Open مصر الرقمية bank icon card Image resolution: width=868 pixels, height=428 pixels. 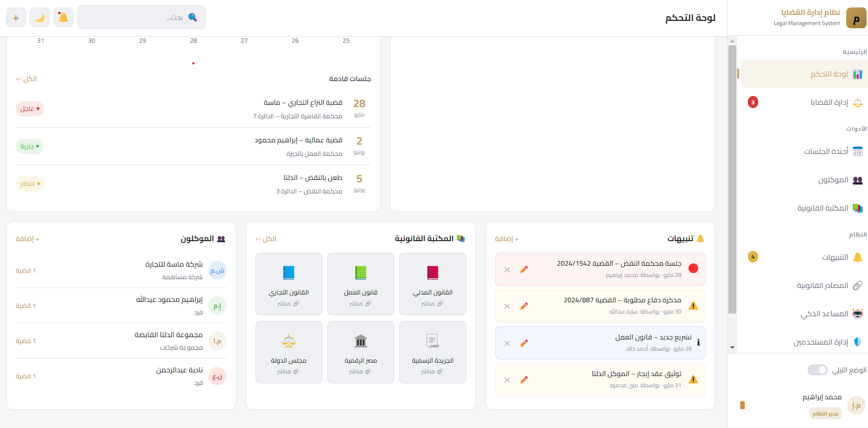tap(361, 352)
